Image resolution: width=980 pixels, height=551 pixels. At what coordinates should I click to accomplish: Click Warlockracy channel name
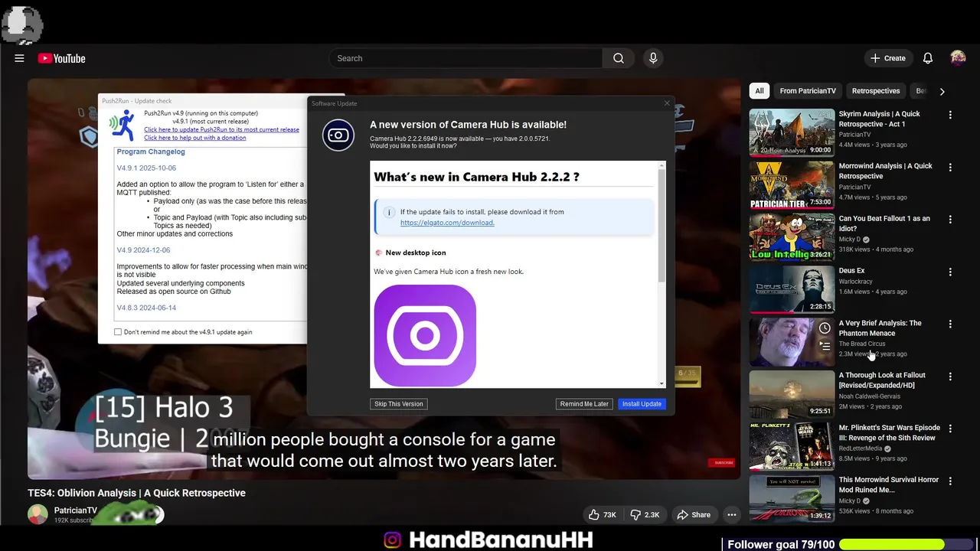tap(855, 281)
